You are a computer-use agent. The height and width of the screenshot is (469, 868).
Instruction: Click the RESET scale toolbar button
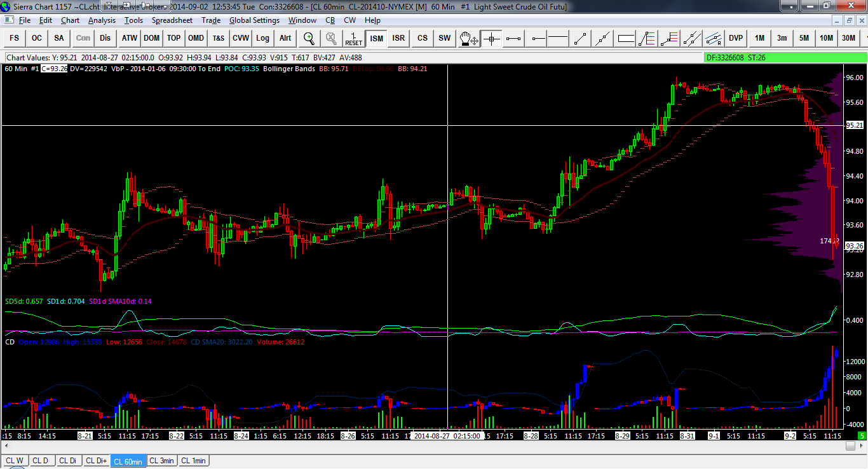(x=353, y=38)
